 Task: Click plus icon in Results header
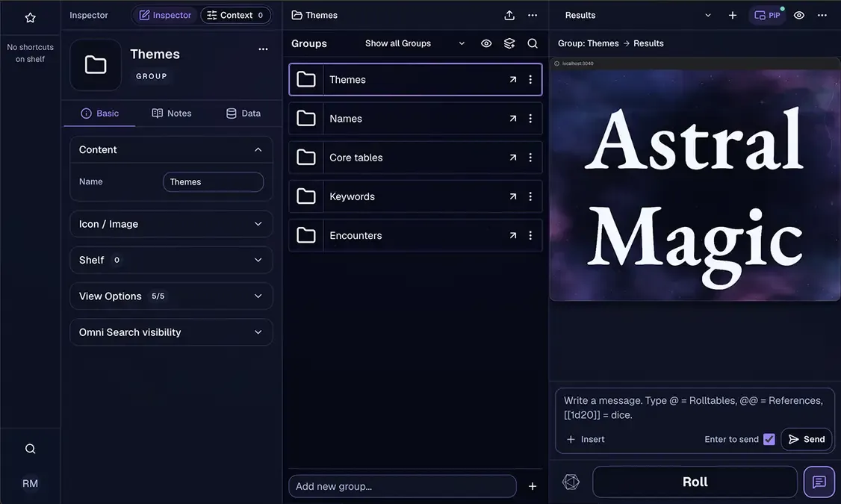point(732,15)
